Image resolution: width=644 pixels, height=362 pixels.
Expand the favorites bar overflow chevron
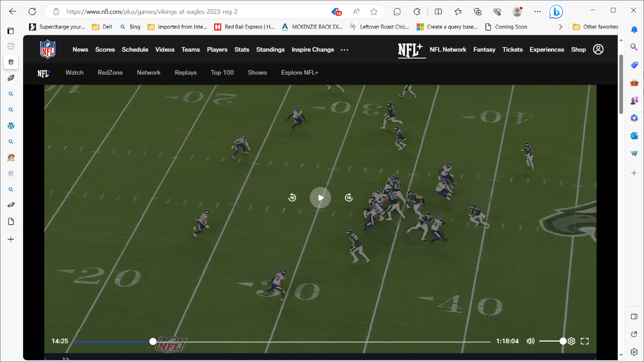(561, 27)
